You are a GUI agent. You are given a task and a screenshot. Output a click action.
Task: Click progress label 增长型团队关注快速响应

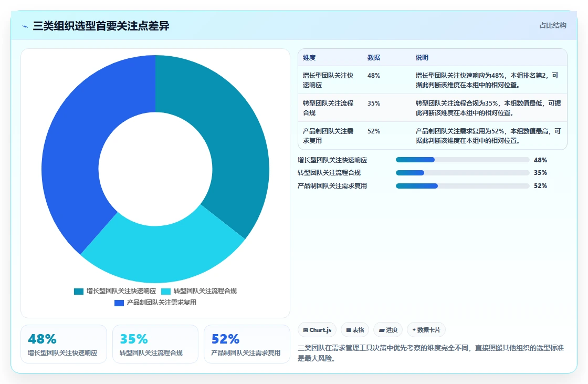(332, 160)
